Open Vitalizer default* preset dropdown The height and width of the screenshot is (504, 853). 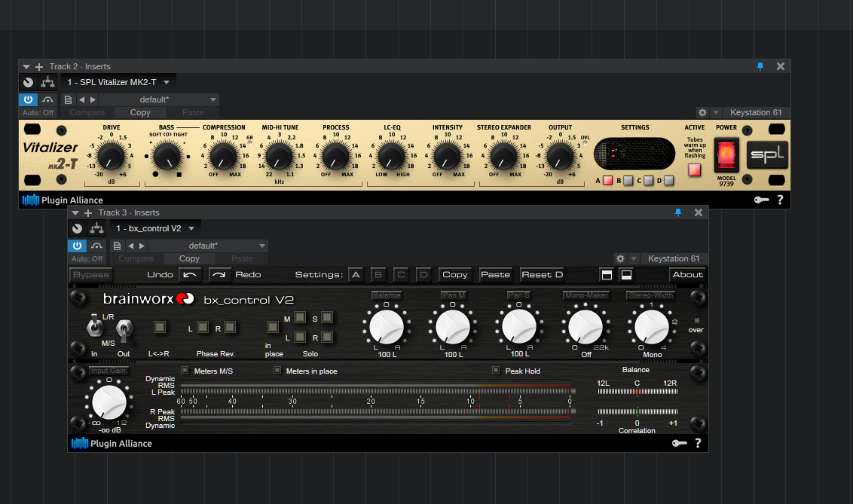coord(159,99)
